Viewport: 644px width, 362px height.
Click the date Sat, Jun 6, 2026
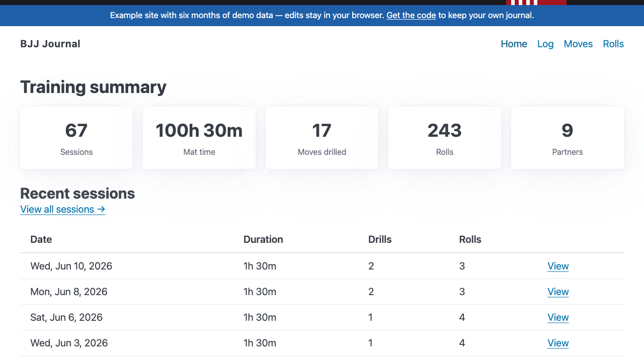click(66, 317)
